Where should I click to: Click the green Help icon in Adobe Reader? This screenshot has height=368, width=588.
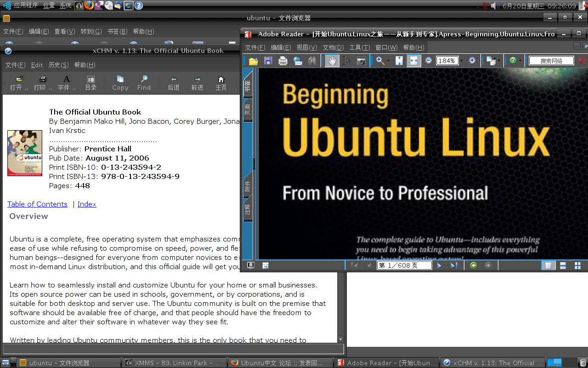513,61
